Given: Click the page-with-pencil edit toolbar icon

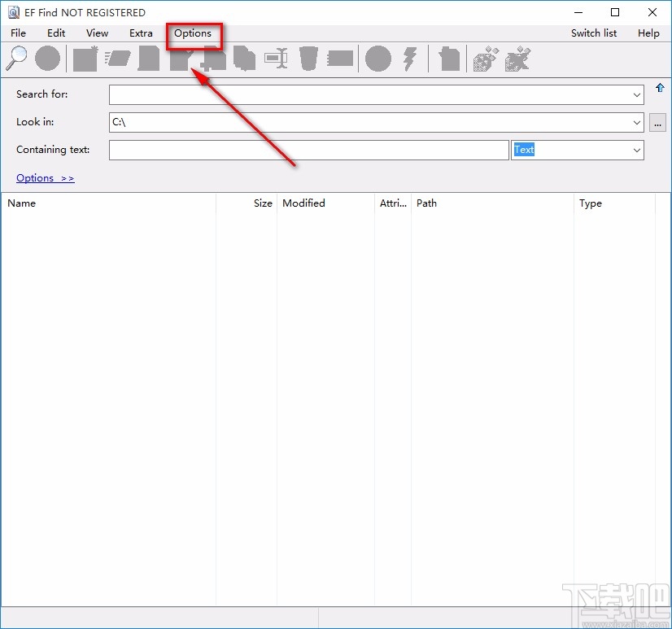Looking at the screenshot, I should click(x=181, y=59).
